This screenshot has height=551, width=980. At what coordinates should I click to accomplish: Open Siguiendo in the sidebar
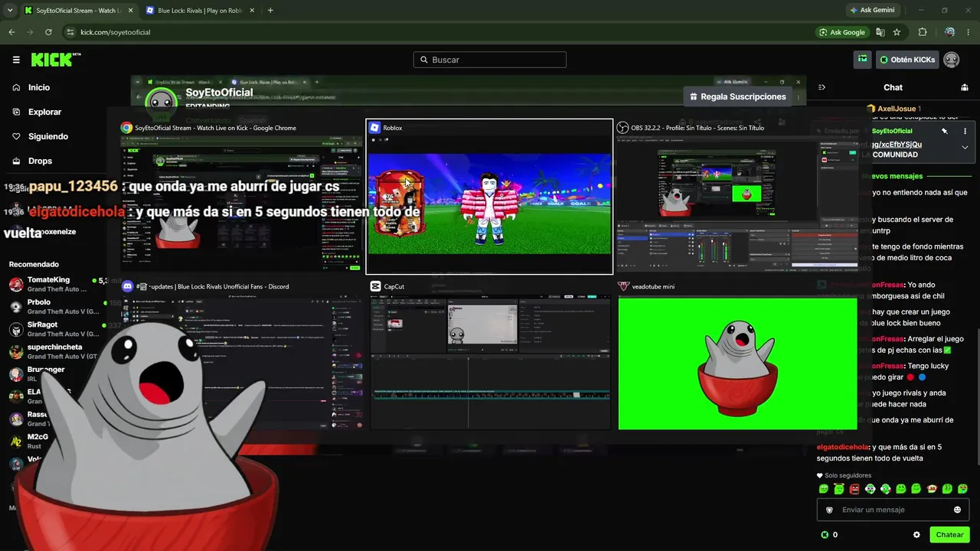40,136
